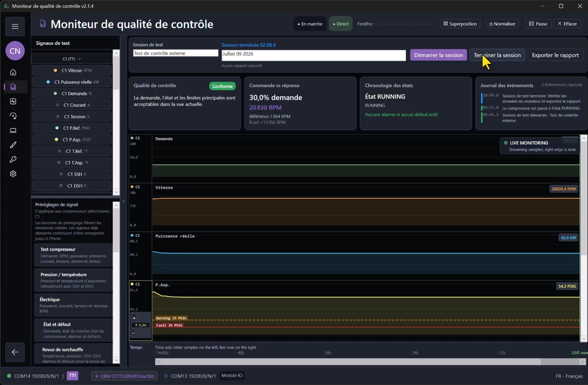Go to the Home sidebar icon
The width and height of the screenshot is (588, 385).
(x=13, y=72)
